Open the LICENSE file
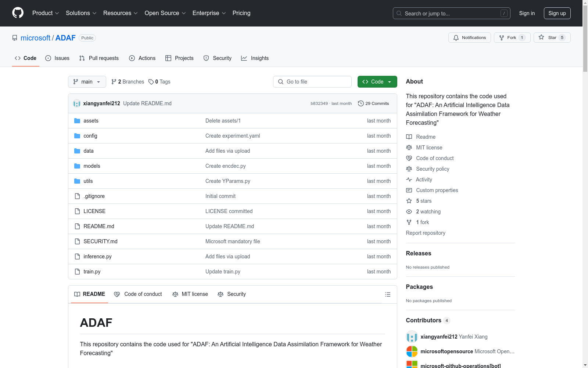Image resolution: width=588 pixels, height=368 pixels. [x=94, y=211]
